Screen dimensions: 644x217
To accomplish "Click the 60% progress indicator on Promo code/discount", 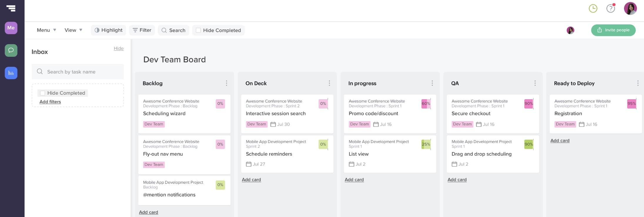I will pos(426,104).
